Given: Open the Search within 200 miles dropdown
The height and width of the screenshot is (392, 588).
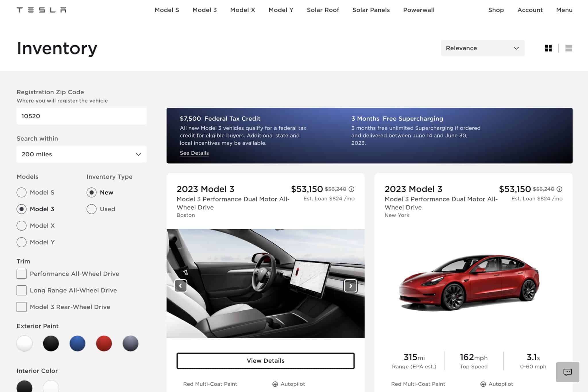Looking at the screenshot, I should pyautogui.click(x=82, y=154).
